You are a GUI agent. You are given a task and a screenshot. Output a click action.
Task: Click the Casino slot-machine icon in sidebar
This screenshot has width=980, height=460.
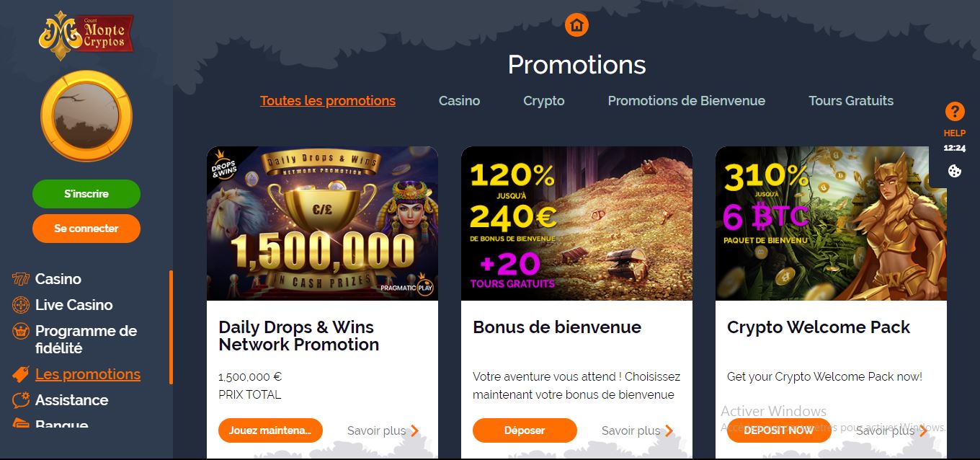tap(21, 279)
